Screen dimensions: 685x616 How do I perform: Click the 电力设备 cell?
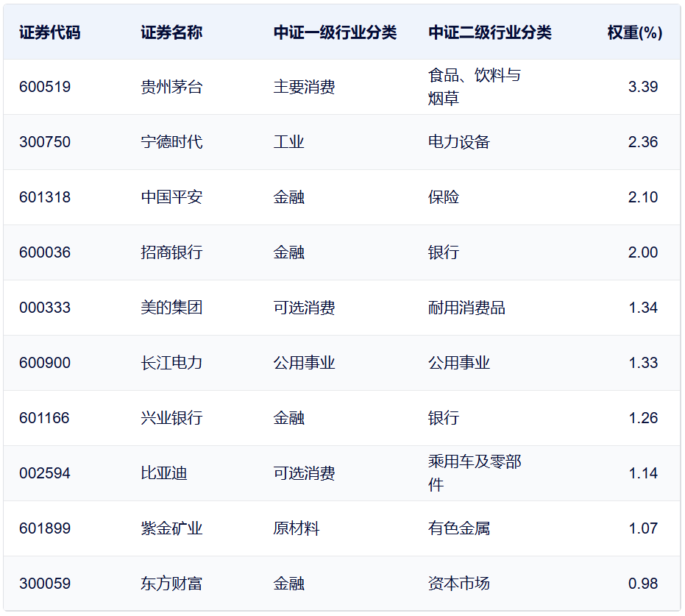[458, 141]
